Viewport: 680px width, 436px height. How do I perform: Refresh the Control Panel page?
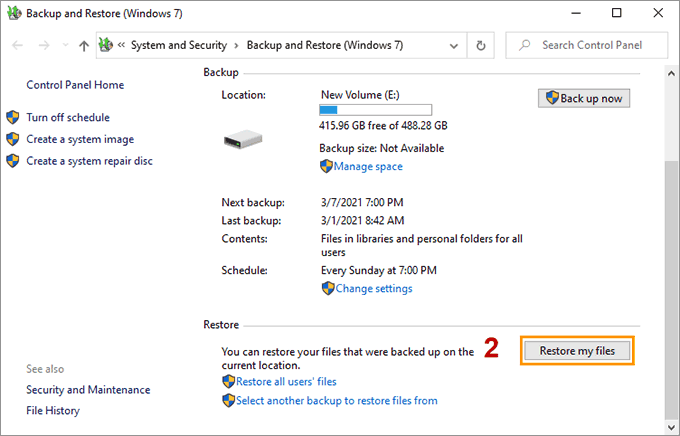pyautogui.click(x=481, y=46)
